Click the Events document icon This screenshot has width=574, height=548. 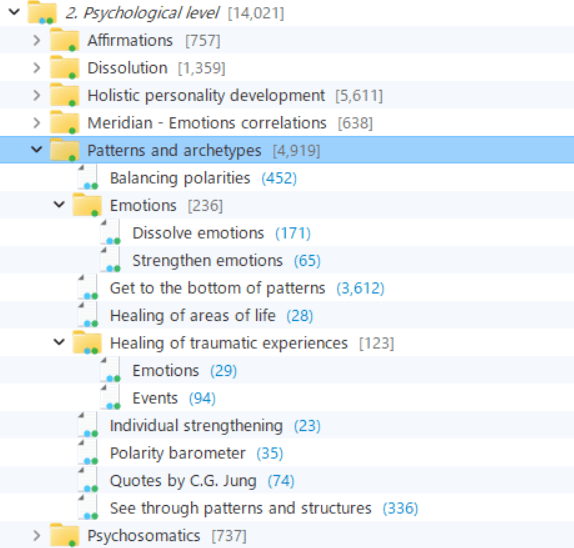click(111, 397)
